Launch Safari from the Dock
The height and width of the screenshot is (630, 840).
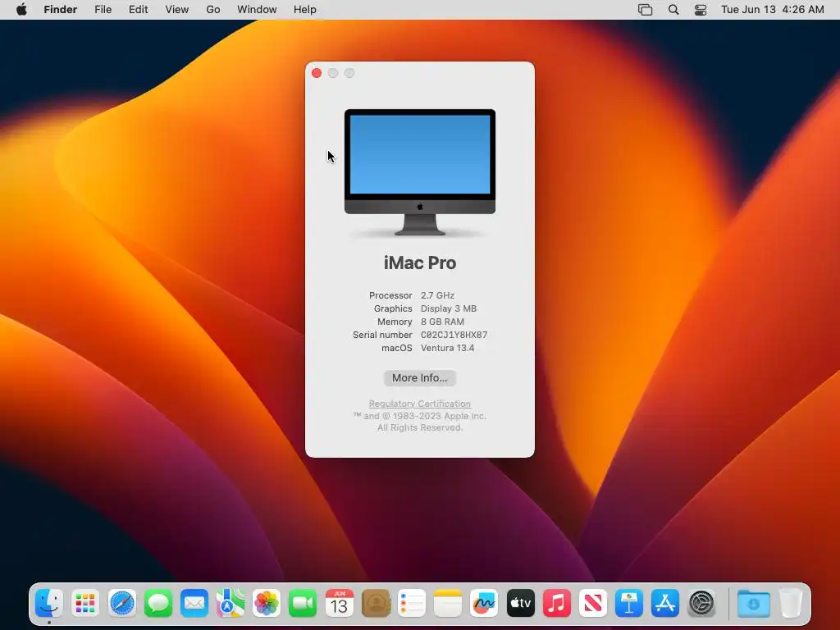click(x=121, y=603)
